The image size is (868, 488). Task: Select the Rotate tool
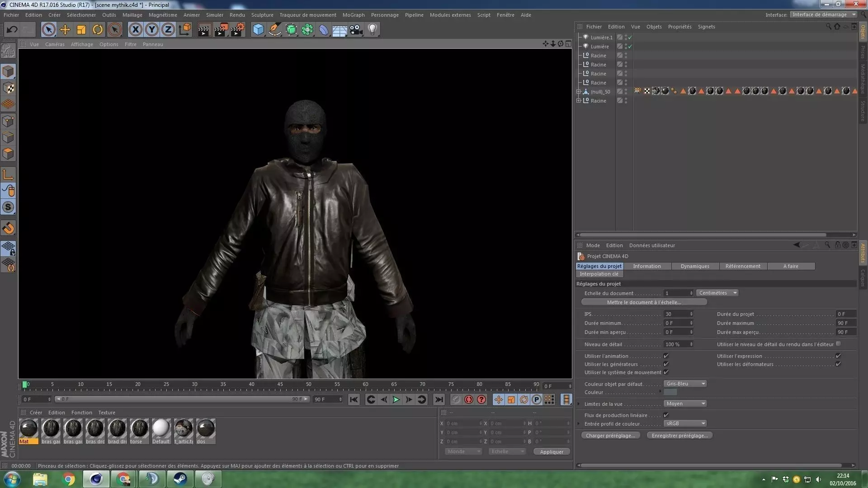[x=97, y=30]
